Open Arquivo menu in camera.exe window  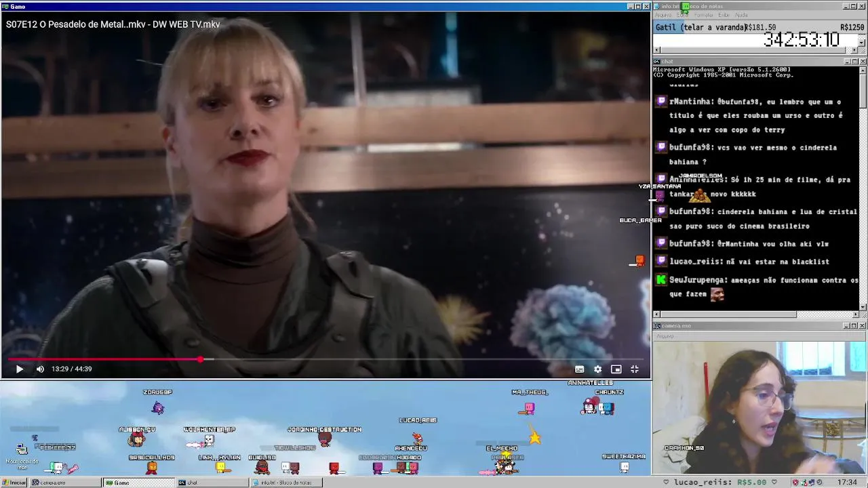(x=665, y=336)
